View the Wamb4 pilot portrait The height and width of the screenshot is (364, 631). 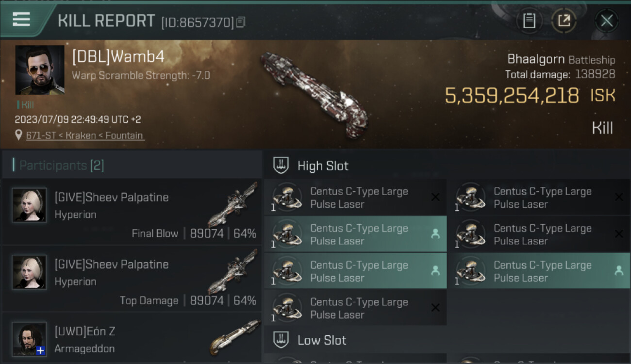40,70
